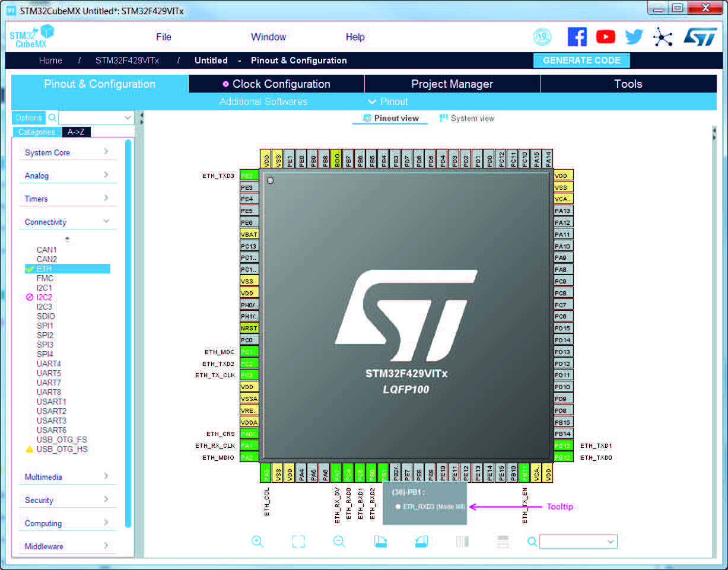The width and height of the screenshot is (728, 570).
Task: Select the Pinout & Configuration tab
Action: coord(100,84)
